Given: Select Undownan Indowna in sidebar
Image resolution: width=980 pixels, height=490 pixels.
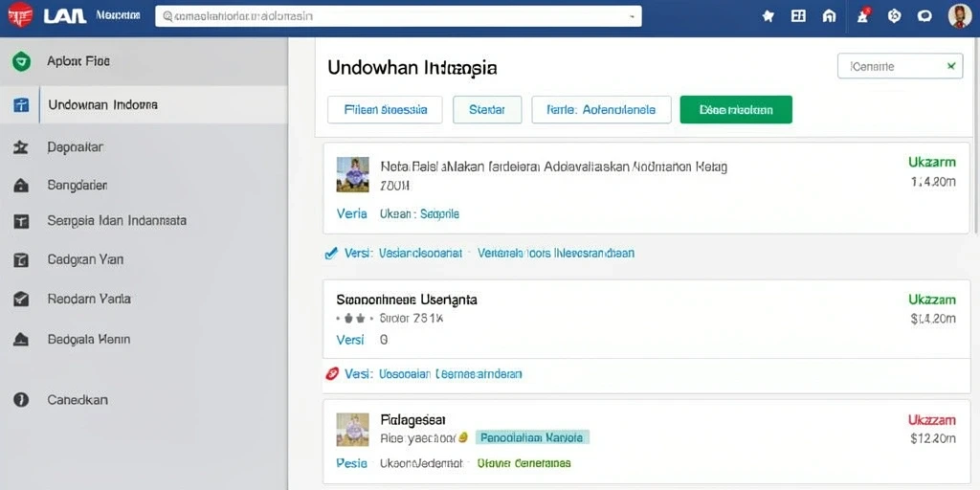Looking at the screenshot, I should [x=144, y=105].
